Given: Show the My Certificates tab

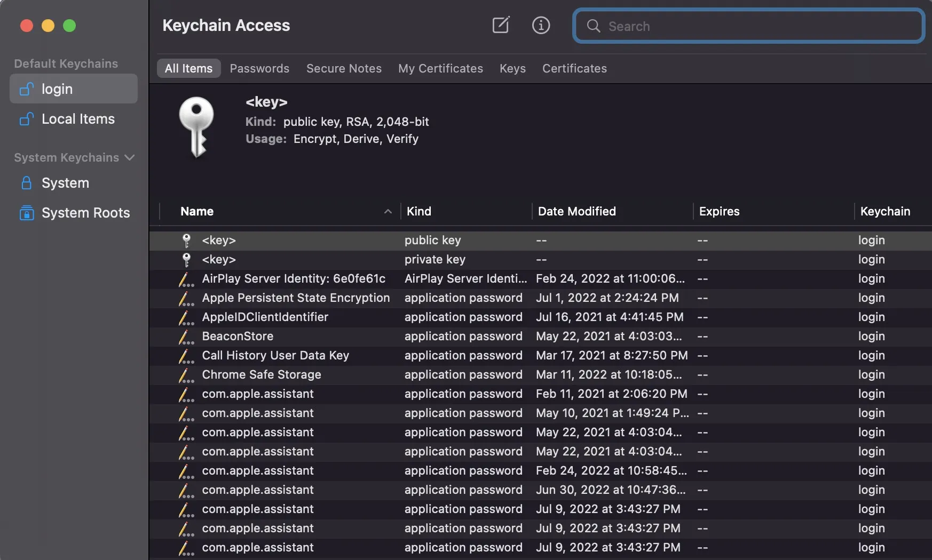Looking at the screenshot, I should pos(440,68).
